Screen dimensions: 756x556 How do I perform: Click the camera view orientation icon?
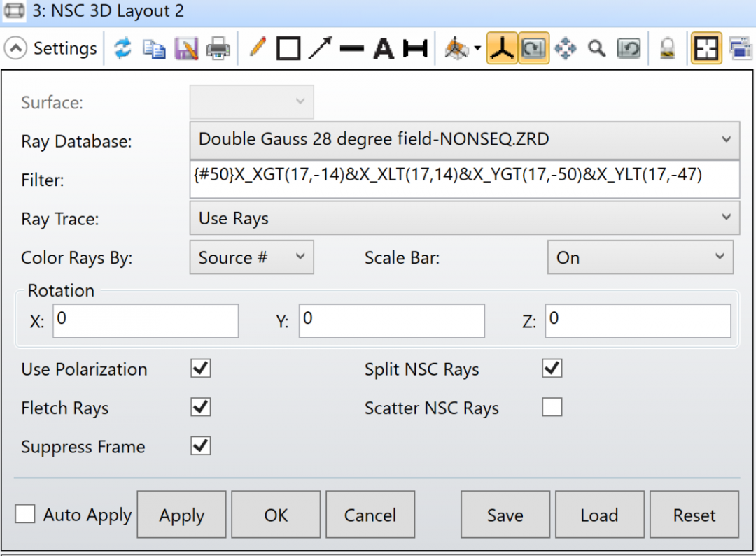point(456,49)
